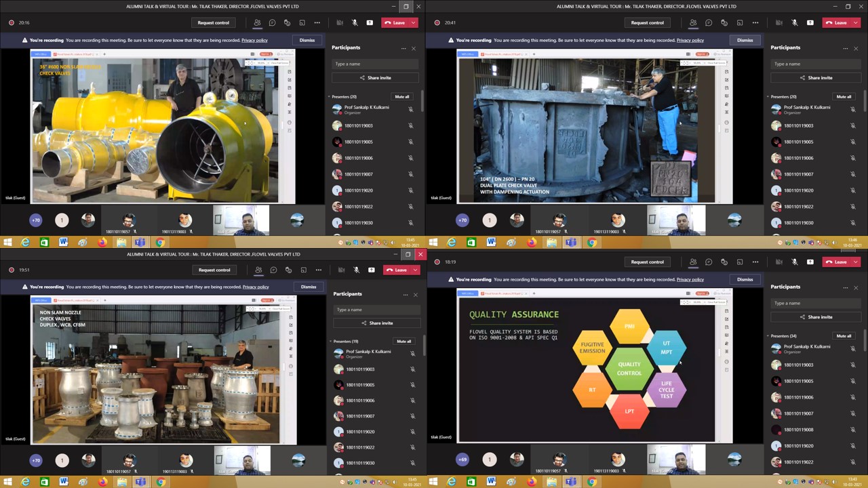
Task: Open the Leave dropdown arrow in the 19:51 meeting
Action: point(415,270)
